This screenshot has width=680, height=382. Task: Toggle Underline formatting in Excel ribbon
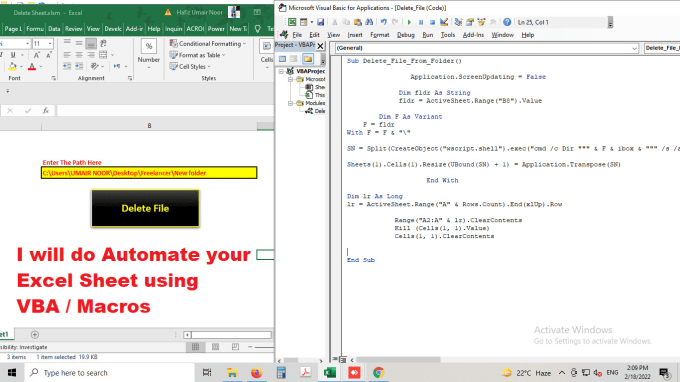(x=13, y=55)
